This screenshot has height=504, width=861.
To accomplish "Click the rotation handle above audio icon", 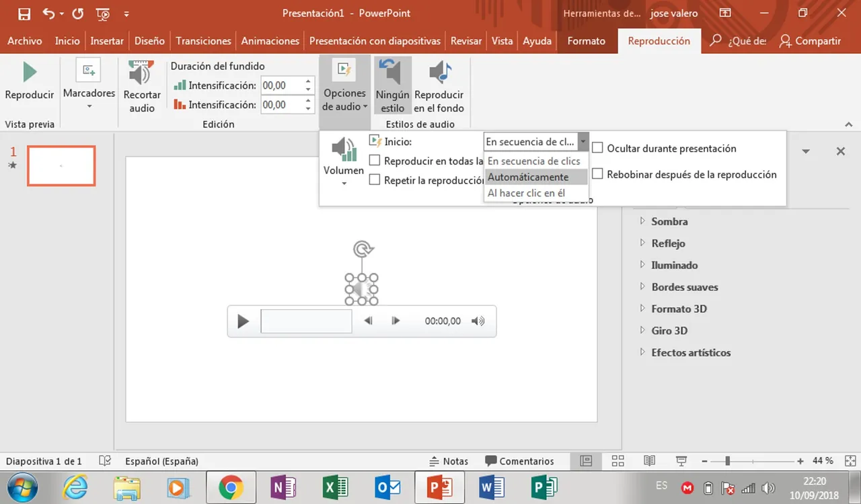I will click(363, 249).
